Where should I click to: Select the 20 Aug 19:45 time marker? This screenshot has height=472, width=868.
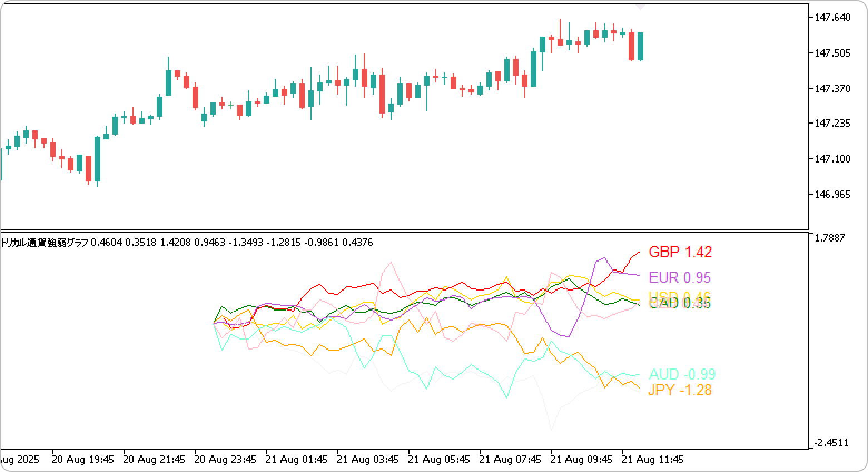(83, 460)
